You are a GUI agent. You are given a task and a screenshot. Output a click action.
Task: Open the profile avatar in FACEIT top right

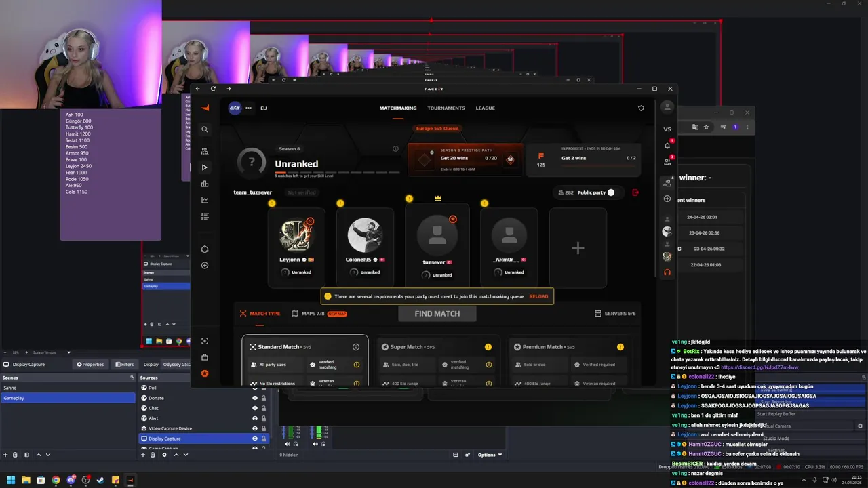click(667, 107)
